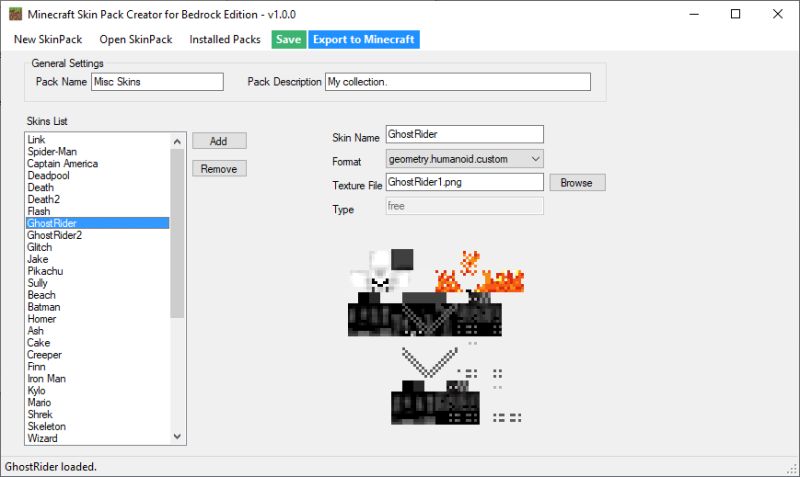Click the Browse texture file button

point(577,183)
